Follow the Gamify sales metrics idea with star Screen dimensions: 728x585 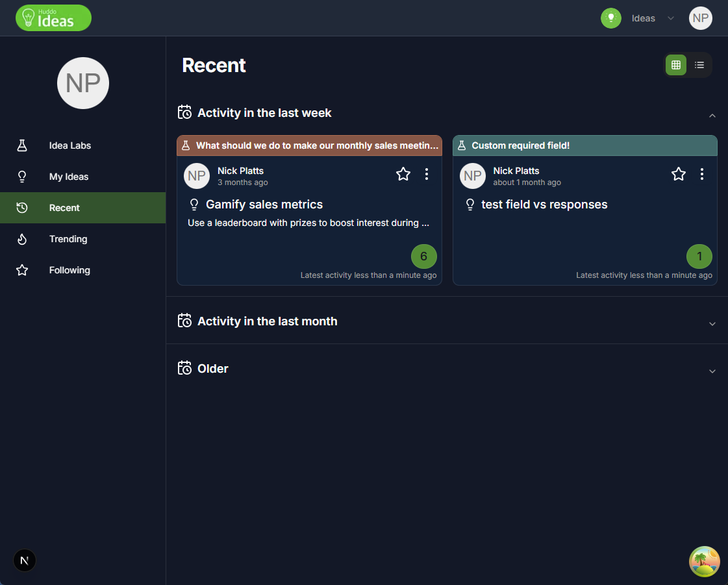403,174
